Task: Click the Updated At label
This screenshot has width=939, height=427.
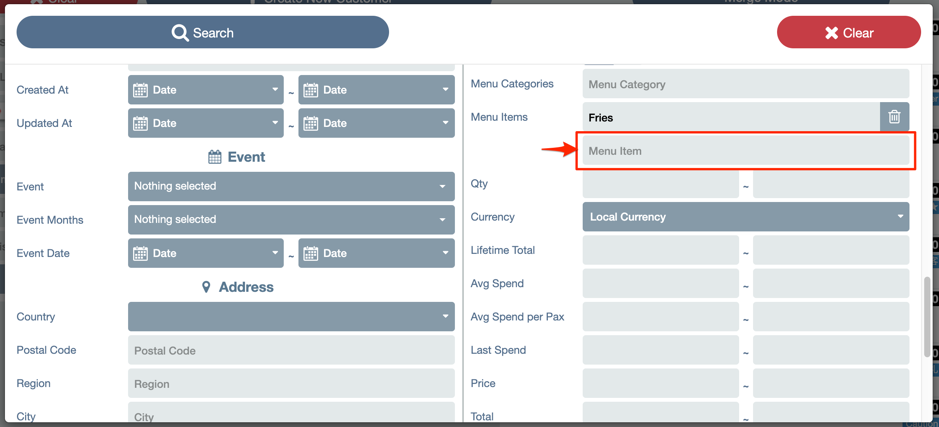Action: coord(44,123)
